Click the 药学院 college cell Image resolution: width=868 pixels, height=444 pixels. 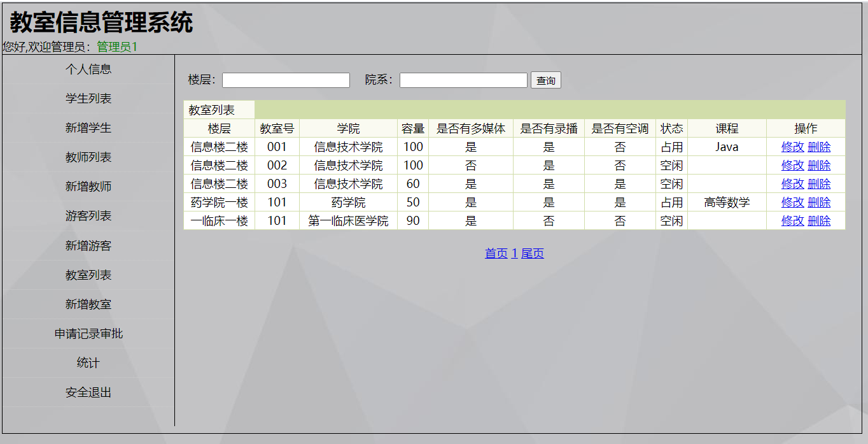tap(349, 203)
